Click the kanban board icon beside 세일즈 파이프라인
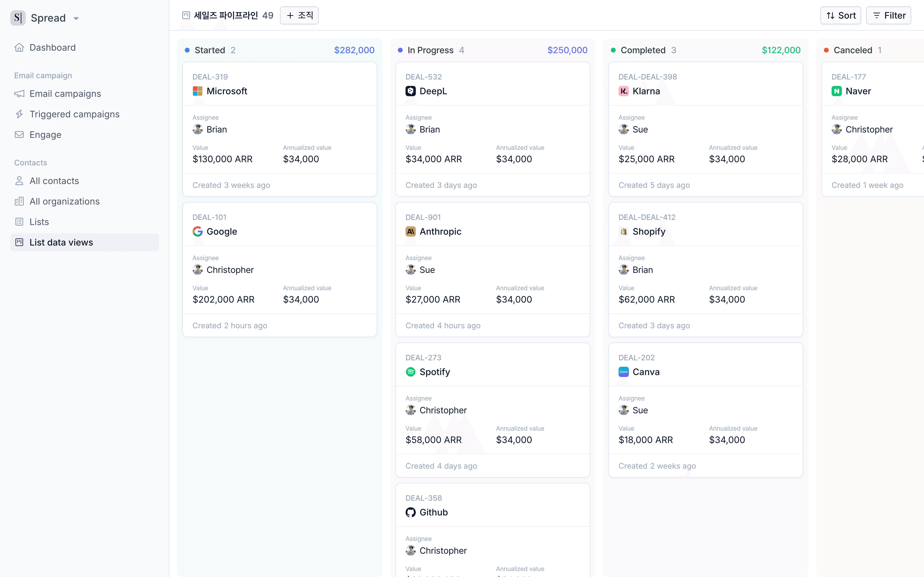This screenshot has width=924, height=577. tap(186, 15)
